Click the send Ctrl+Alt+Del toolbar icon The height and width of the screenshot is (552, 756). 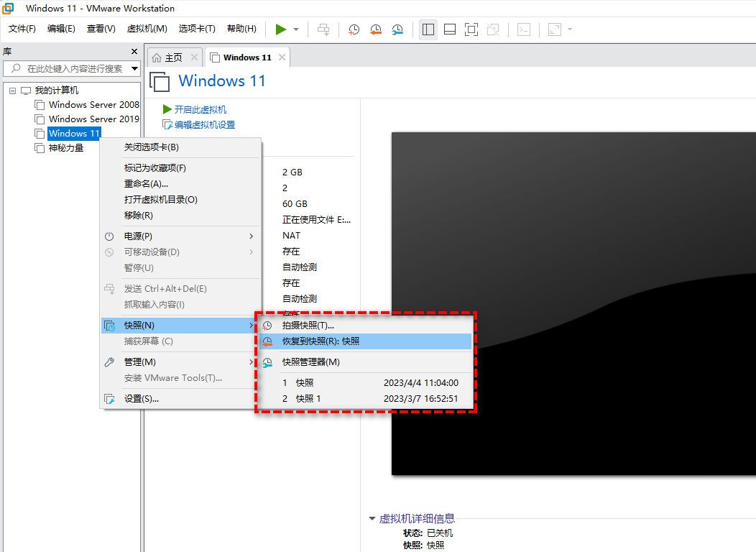323,29
